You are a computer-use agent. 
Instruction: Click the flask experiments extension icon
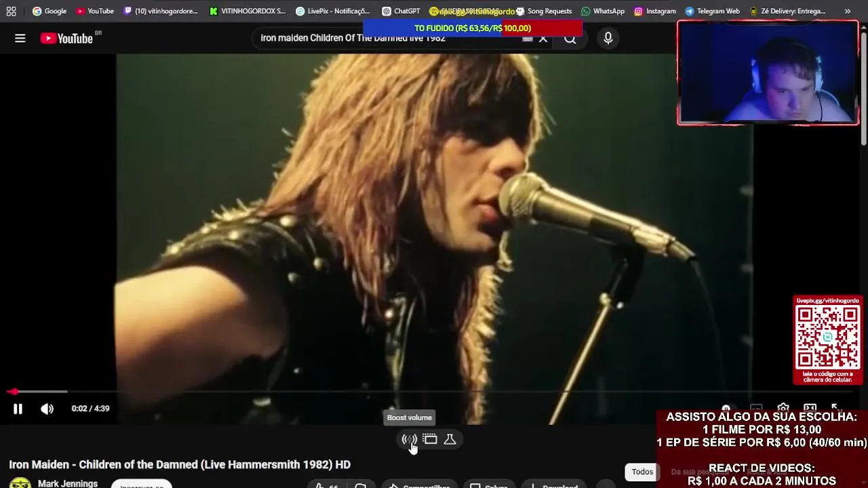[450, 439]
